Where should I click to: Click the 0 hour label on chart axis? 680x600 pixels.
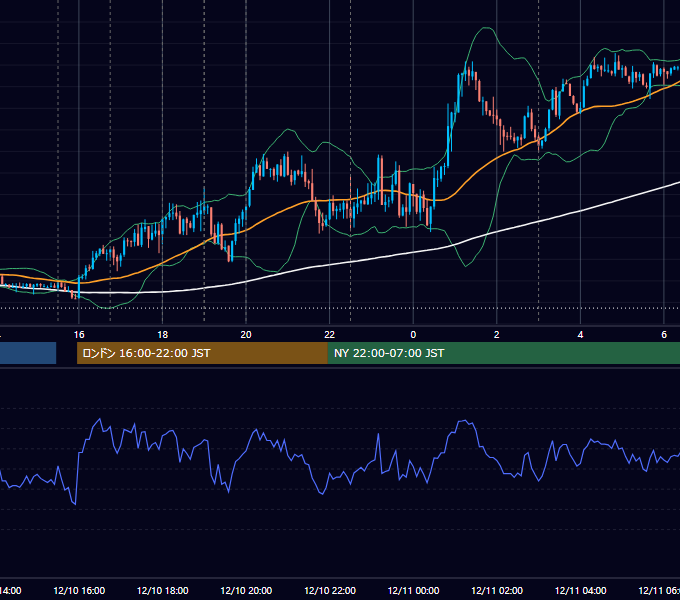point(413,335)
